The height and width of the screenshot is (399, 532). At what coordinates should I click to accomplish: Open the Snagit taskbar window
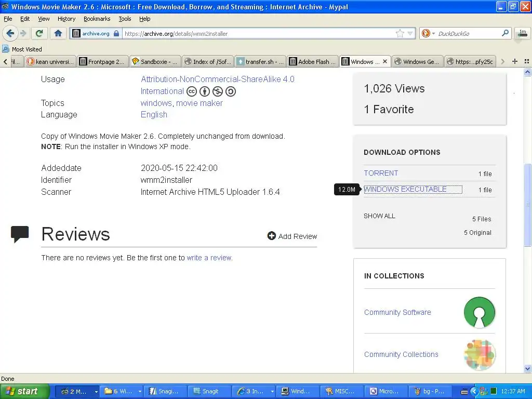210,392
